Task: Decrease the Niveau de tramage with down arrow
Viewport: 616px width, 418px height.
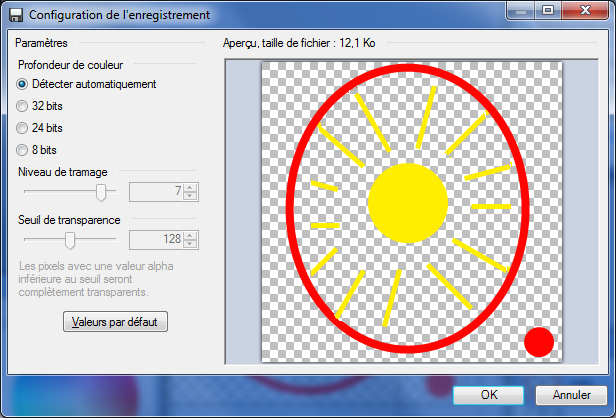Action: click(190, 196)
